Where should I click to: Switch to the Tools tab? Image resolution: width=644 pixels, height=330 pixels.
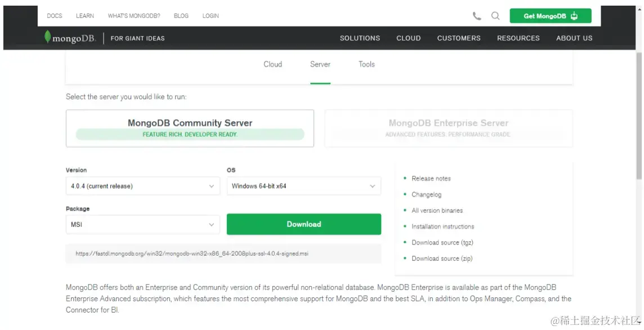pos(367,64)
